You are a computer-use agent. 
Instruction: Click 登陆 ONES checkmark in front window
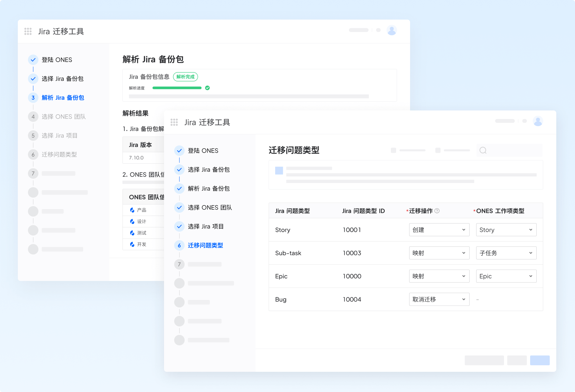click(179, 151)
